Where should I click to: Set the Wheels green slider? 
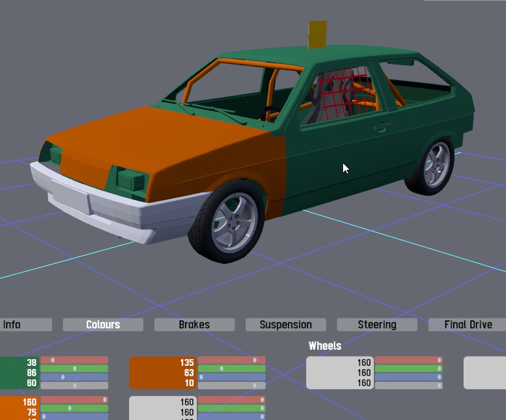(408, 368)
